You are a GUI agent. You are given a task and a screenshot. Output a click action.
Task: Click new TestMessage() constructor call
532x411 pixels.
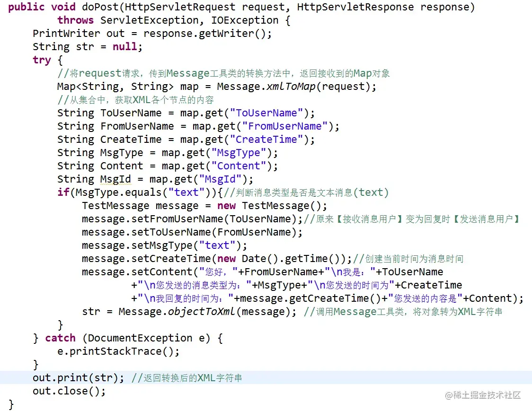tap(269, 205)
